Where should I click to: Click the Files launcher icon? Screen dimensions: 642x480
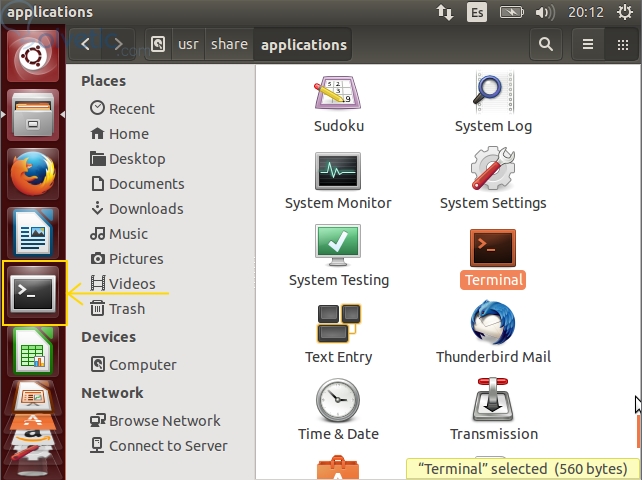click(x=33, y=115)
